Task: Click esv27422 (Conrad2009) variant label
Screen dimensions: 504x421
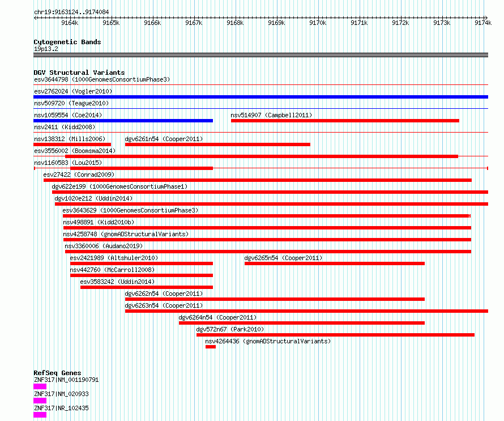Action: pyautogui.click(x=79, y=175)
